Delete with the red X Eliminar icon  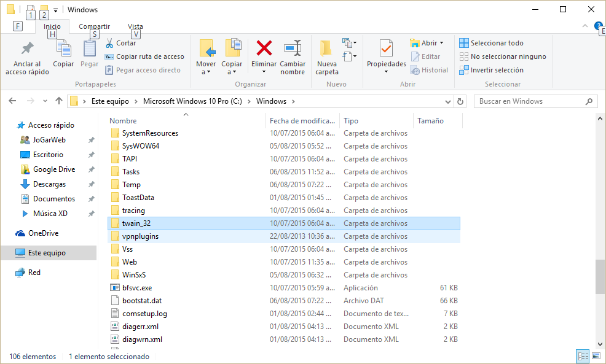click(264, 48)
